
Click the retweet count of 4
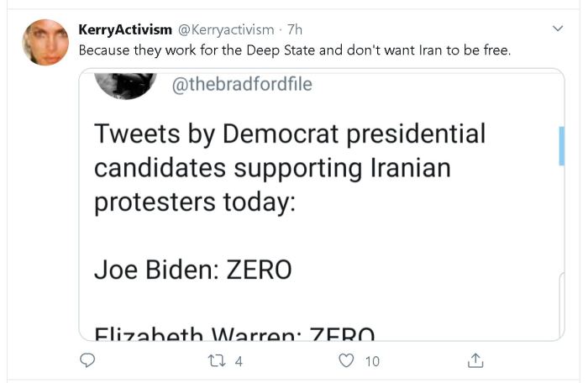click(x=239, y=361)
